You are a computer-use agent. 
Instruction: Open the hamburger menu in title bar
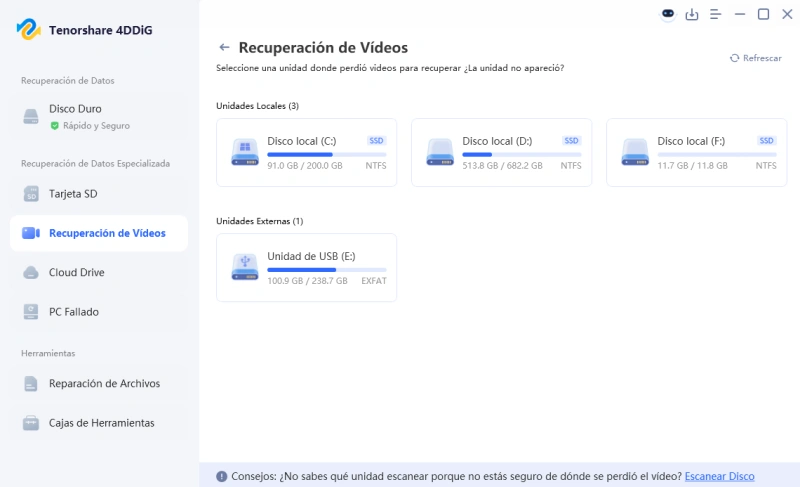[715, 14]
